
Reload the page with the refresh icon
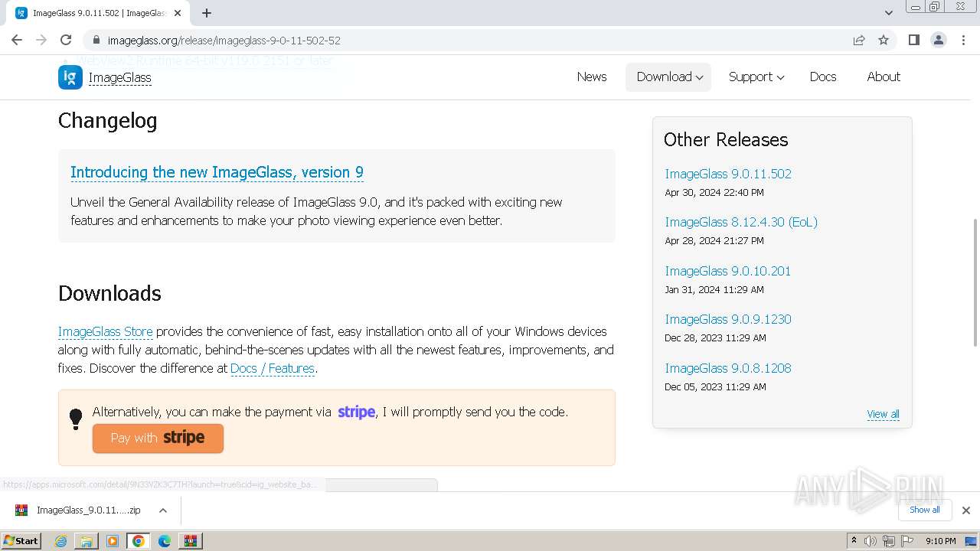(x=66, y=40)
